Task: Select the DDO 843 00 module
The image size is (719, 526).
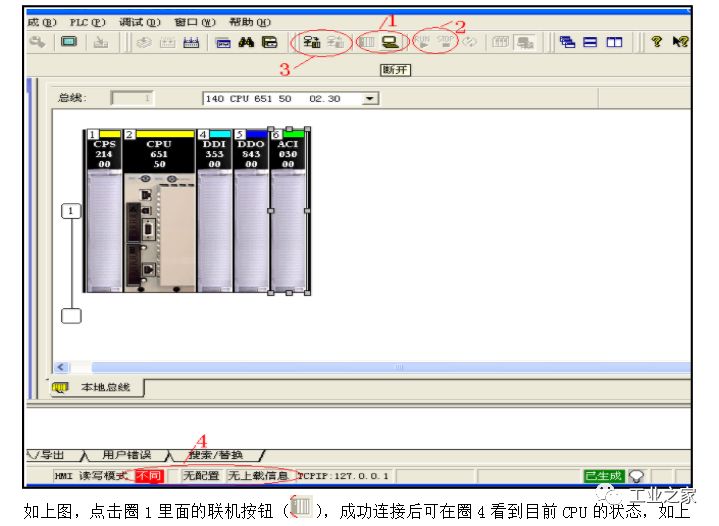Action: 251,210
